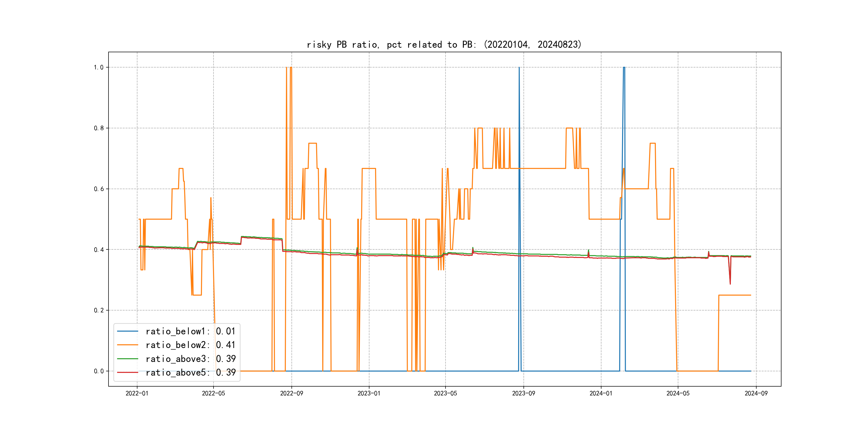
Task: Click the 2024-09 x-axis tick label
Action: [756, 393]
